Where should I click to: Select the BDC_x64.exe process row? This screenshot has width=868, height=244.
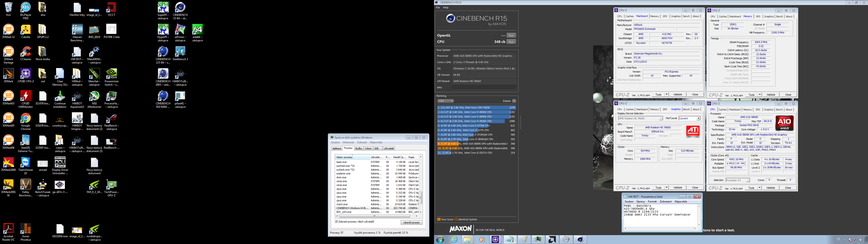click(377, 212)
